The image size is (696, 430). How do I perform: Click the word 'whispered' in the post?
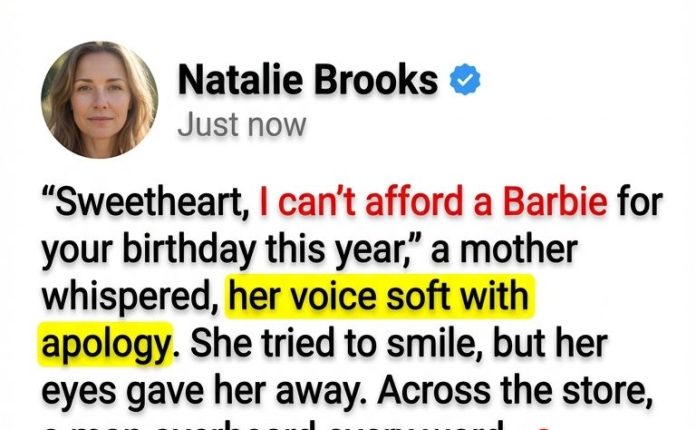130,298
